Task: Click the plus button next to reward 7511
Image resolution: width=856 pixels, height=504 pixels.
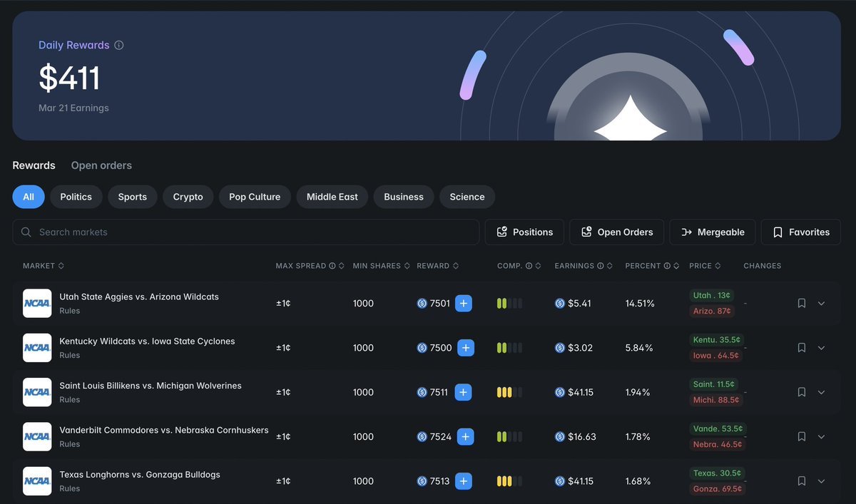Action: [x=464, y=392]
